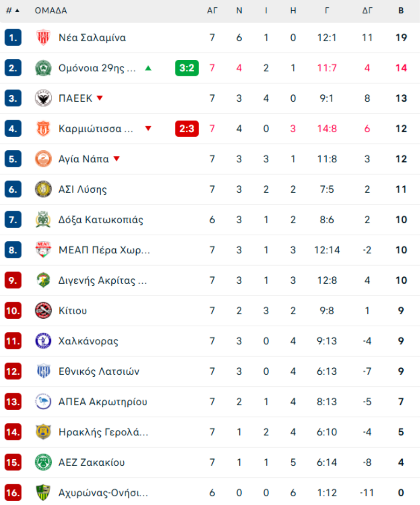
Task: Click the Αγία Νάπα club crest
Action: point(43,159)
